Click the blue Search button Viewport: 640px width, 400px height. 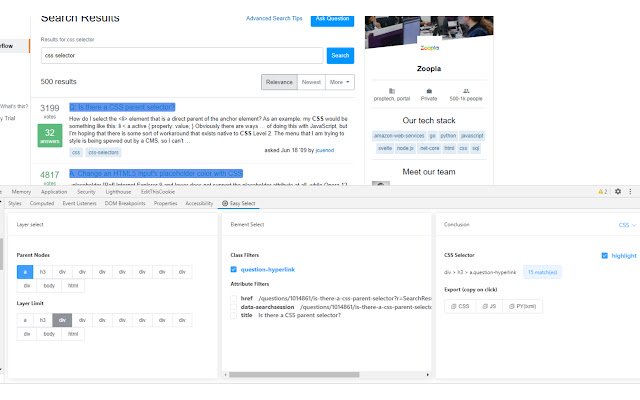tap(340, 56)
